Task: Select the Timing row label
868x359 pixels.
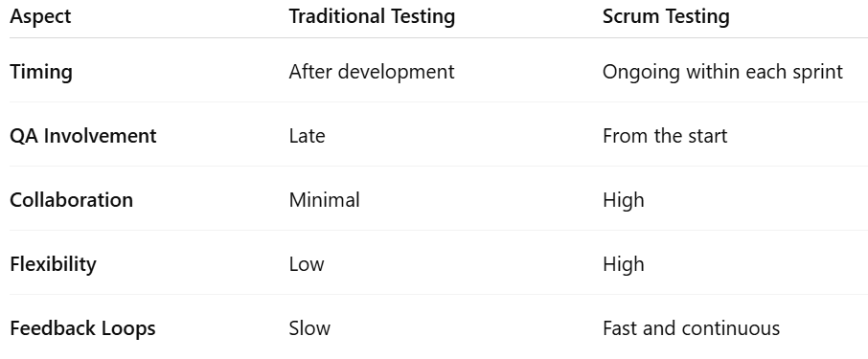Action: pyautogui.click(x=41, y=72)
